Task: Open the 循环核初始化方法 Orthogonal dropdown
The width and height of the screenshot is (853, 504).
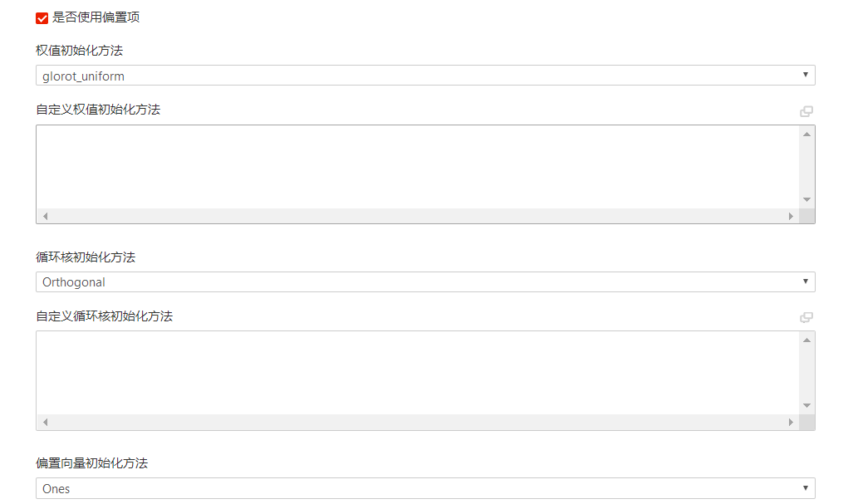Action: point(425,282)
